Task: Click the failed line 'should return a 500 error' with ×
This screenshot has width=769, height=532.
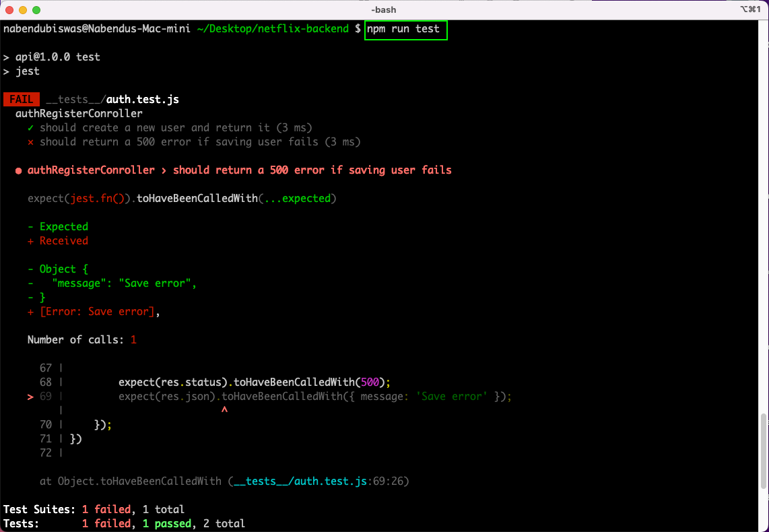Action: click(x=194, y=142)
